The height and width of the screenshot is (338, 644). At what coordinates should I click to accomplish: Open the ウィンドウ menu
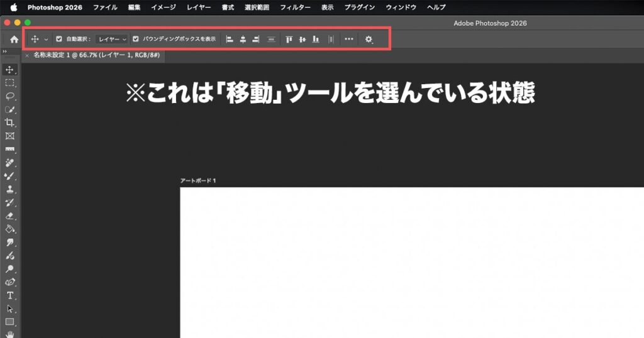click(401, 8)
